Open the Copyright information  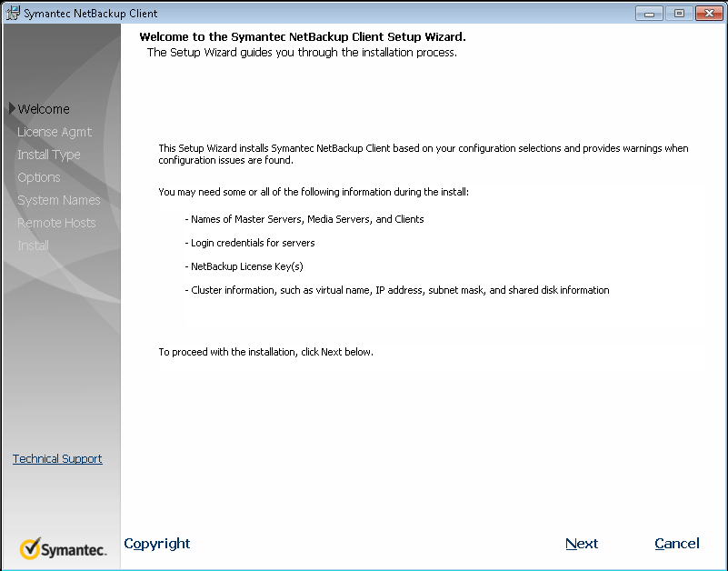[156, 544]
